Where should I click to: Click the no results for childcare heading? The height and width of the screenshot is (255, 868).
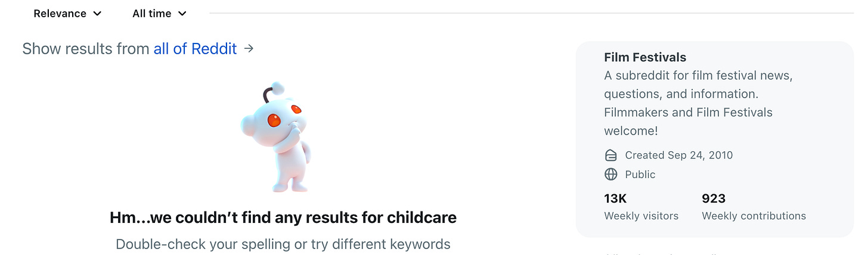(283, 217)
